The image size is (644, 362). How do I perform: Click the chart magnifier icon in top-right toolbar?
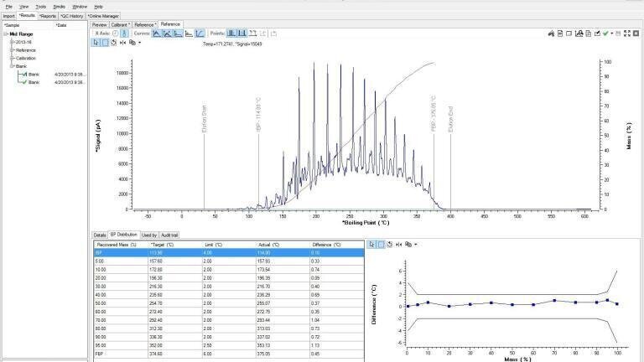point(579,34)
